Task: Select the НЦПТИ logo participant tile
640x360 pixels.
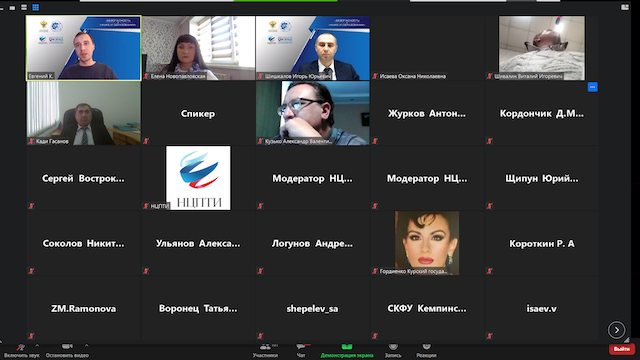Action: tap(198, 178)
